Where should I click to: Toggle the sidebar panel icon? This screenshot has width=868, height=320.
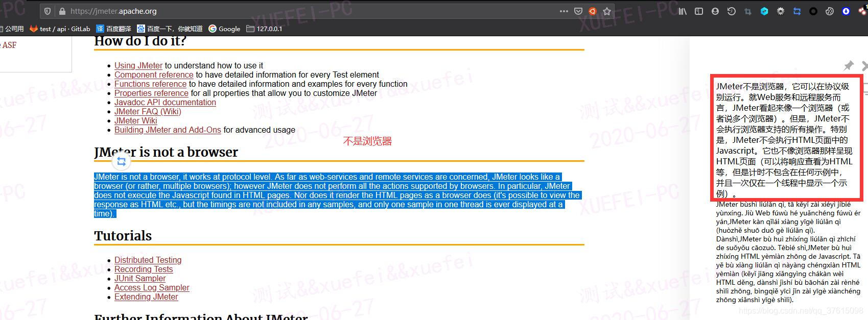point(699,11)
